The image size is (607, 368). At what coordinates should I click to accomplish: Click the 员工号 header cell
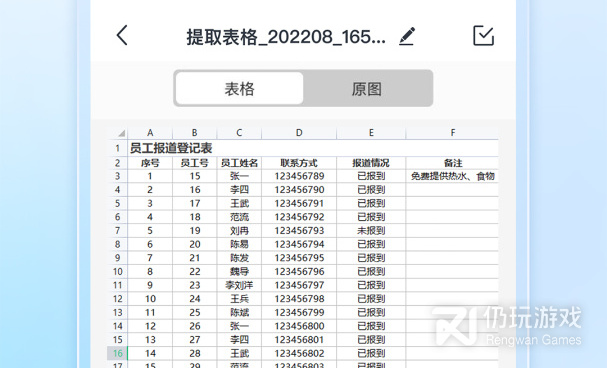[x=195, y=163]
